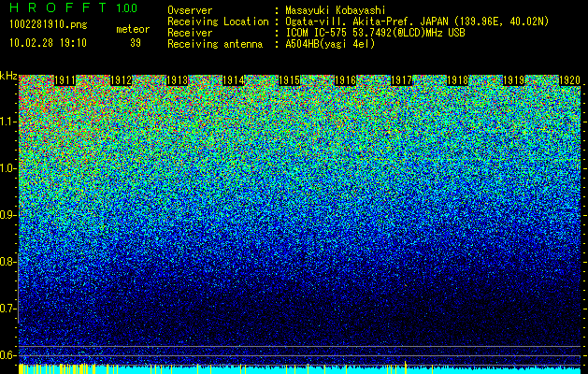588x374 pixels.
Task: Click the 'meteor' label
Action: click(x=133, y=29)
